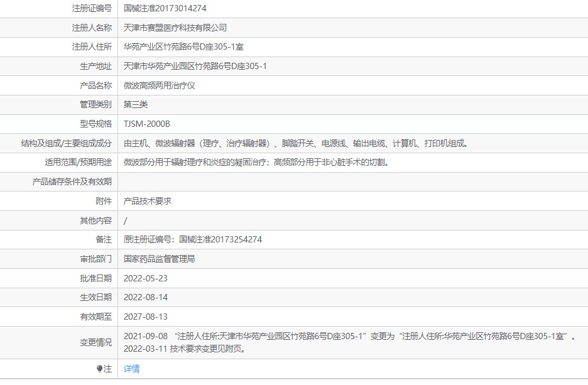The height and width of the screenshot is (385, 588).
Task: Select the slash value in 其他内容 row
Action: [125, 221]
